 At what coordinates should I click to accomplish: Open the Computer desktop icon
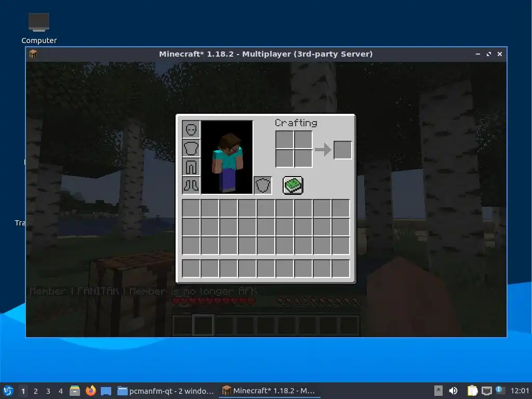39,29
